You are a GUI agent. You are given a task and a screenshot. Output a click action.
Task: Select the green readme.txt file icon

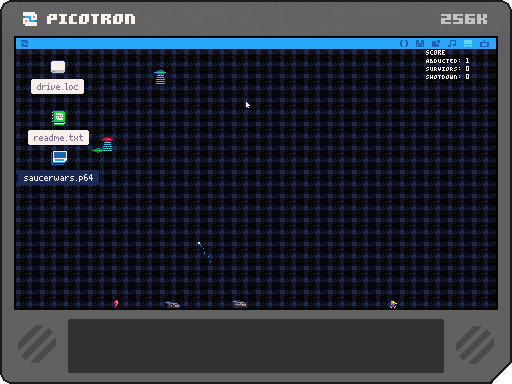point(59,118)
